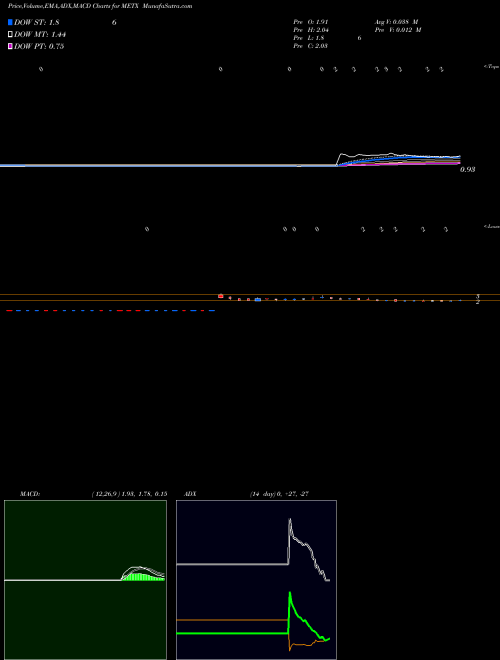Image resolution: width=500 pixels, height=660 pixels.
Task: Click the Lows row label
Action: pyautogui.click(x=492, y=226)
